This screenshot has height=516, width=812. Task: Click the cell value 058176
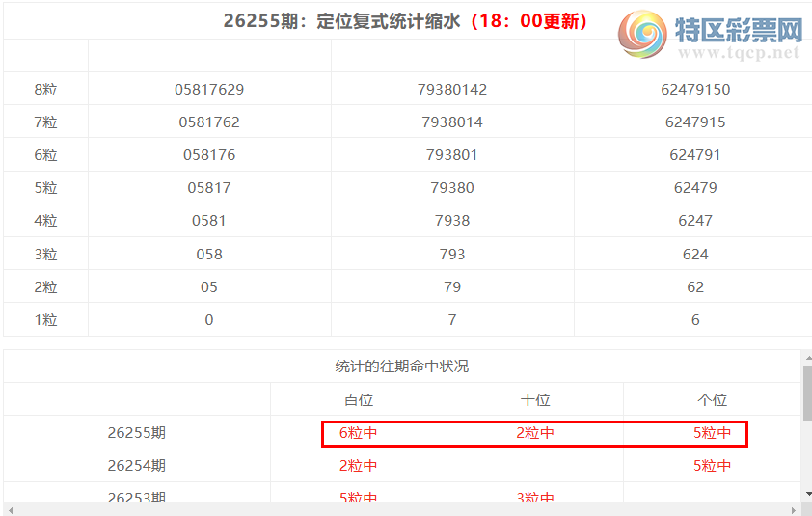pos(209,155)
